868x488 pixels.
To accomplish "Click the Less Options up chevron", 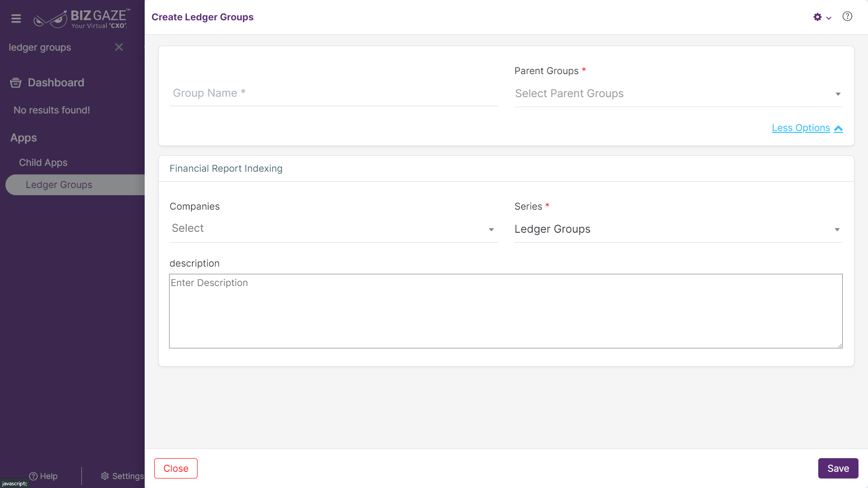I will coord(838,129).
